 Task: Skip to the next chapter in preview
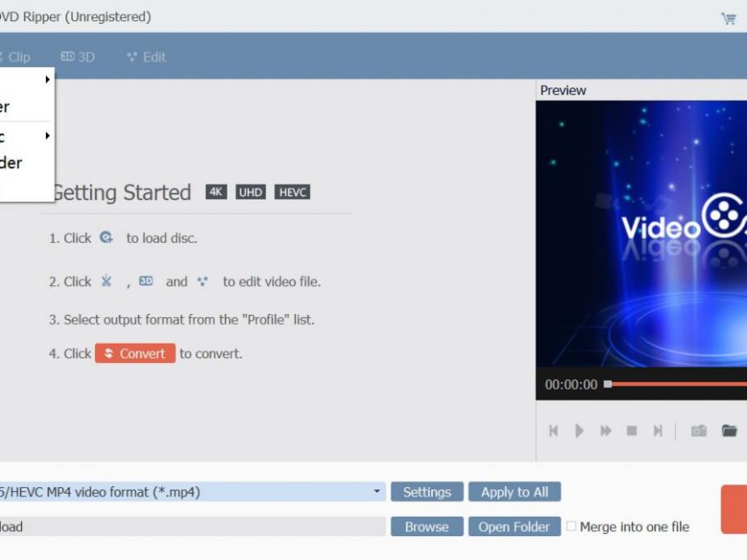point(658,430)
